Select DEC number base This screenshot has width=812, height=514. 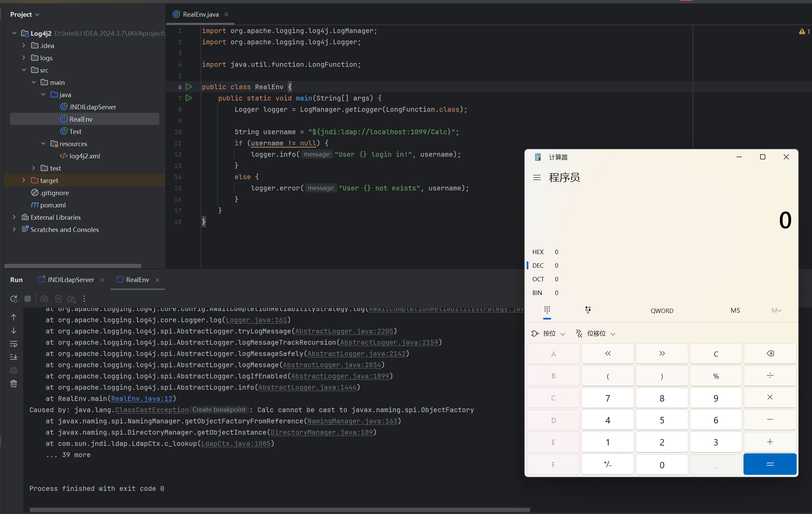661,266
